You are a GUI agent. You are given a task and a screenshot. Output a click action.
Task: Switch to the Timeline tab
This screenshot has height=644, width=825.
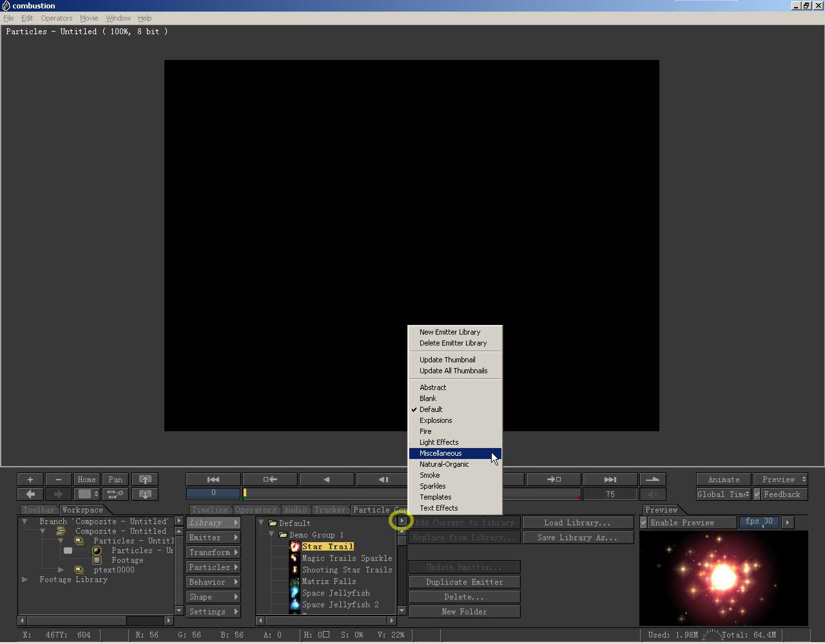tap(209, 510)
